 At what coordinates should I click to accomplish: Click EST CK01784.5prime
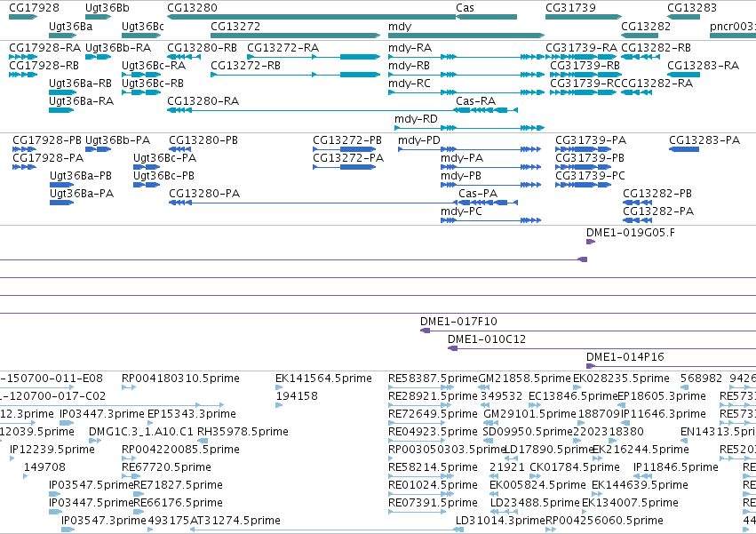point(574,467)
